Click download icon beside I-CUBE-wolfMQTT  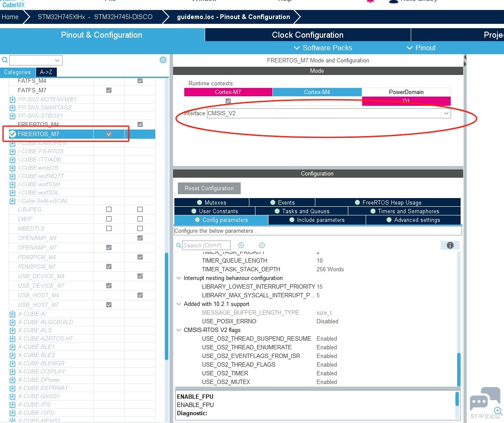(x=13, y=176)
